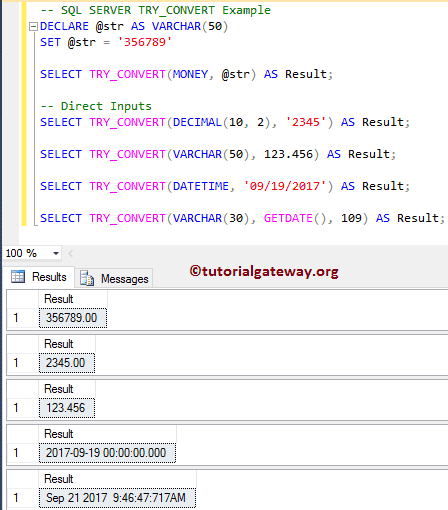Select result cell 123.456
The width and height of the screenshot is (448, 510).
tap(67, 408)
